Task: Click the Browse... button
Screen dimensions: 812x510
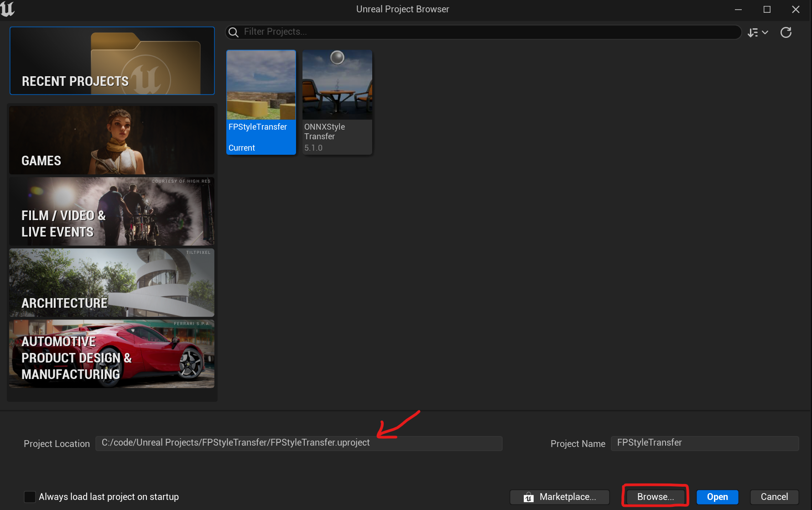Action: point(656,497)
